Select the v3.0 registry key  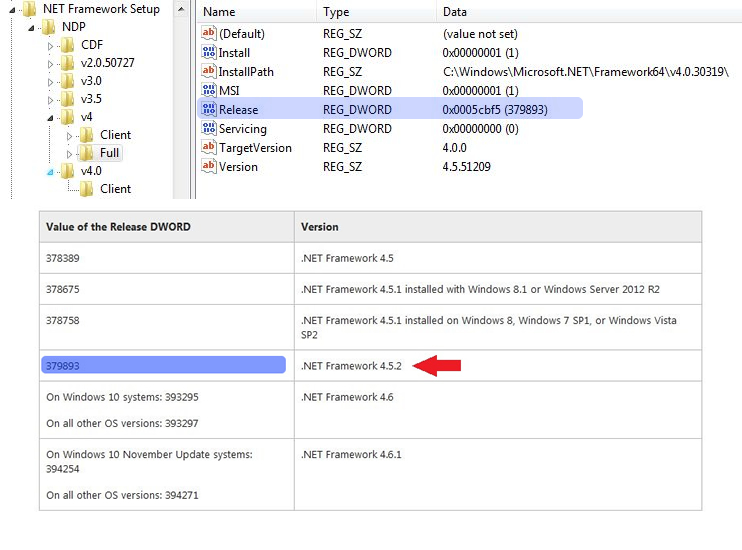click(x=91, y=81)
